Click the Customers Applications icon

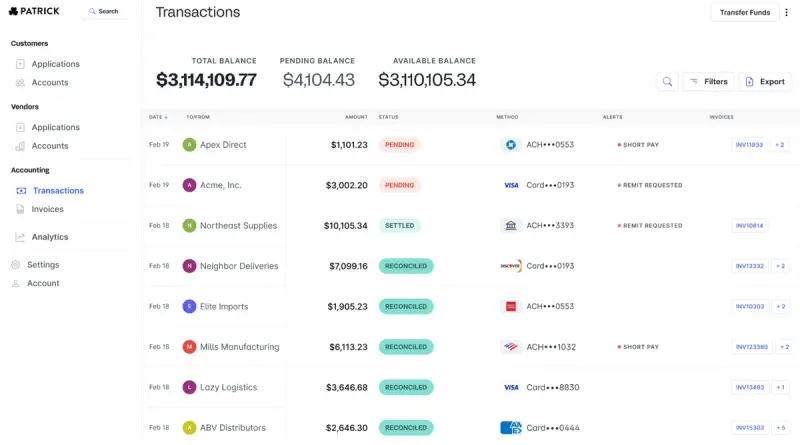point(20,64)
